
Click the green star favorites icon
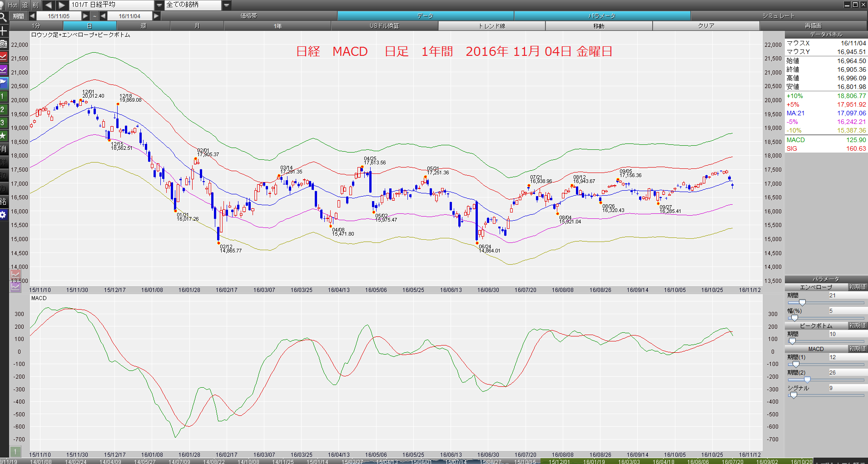pyautogui.click(x=4, y=136)
